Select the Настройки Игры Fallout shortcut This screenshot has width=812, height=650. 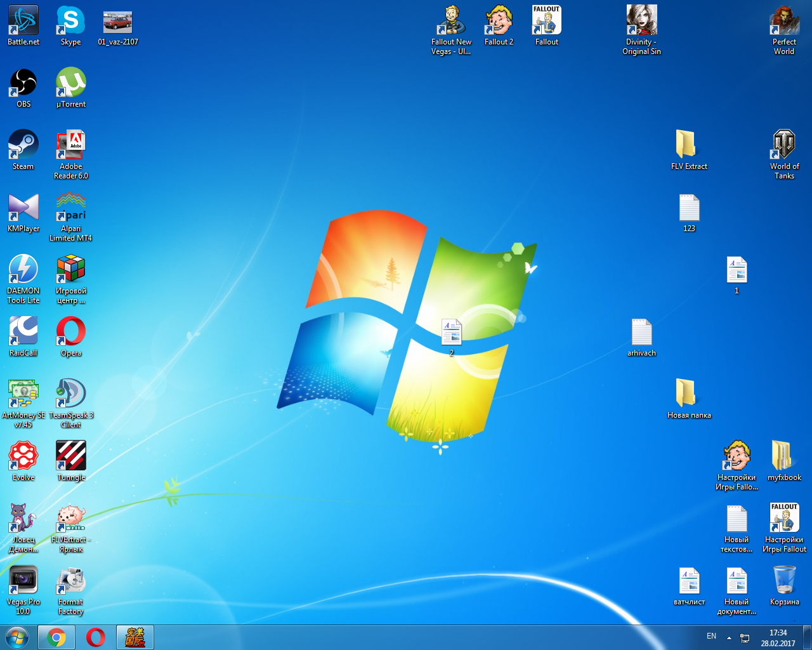(785, 529)
